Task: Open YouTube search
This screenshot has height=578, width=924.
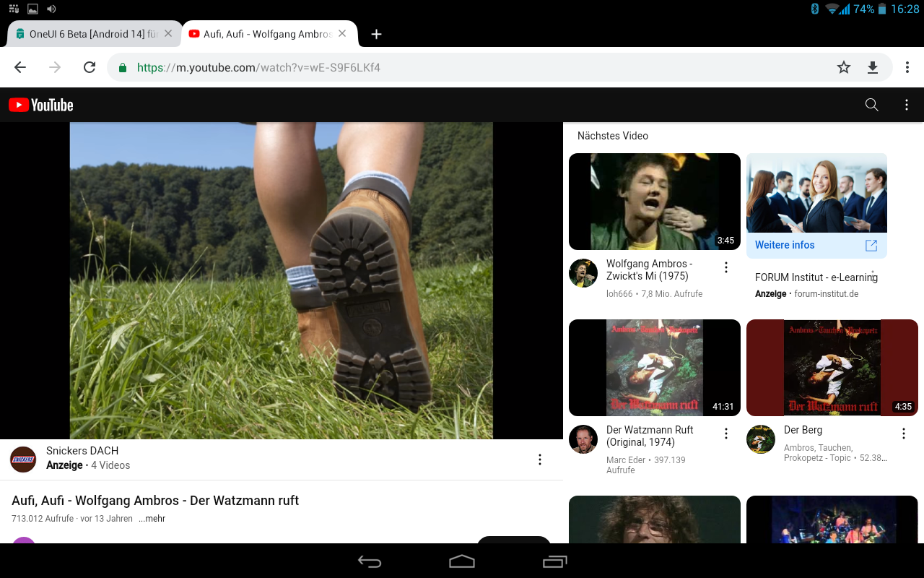Action: click(872, 105)
